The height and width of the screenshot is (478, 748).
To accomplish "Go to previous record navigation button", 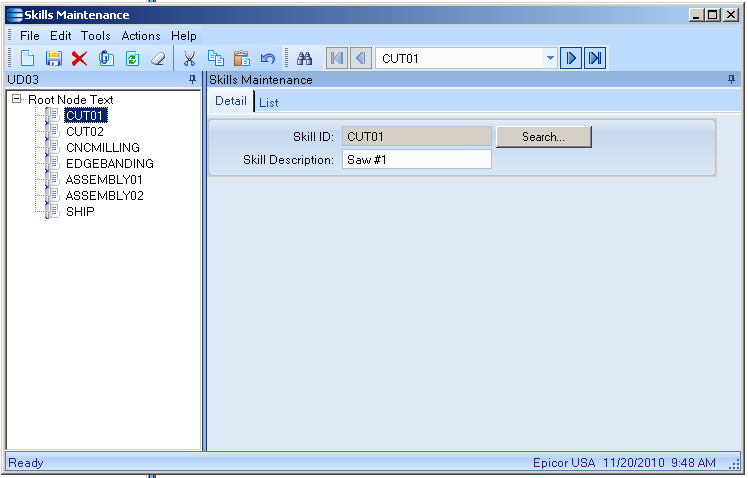I will (x=361, y=58).
